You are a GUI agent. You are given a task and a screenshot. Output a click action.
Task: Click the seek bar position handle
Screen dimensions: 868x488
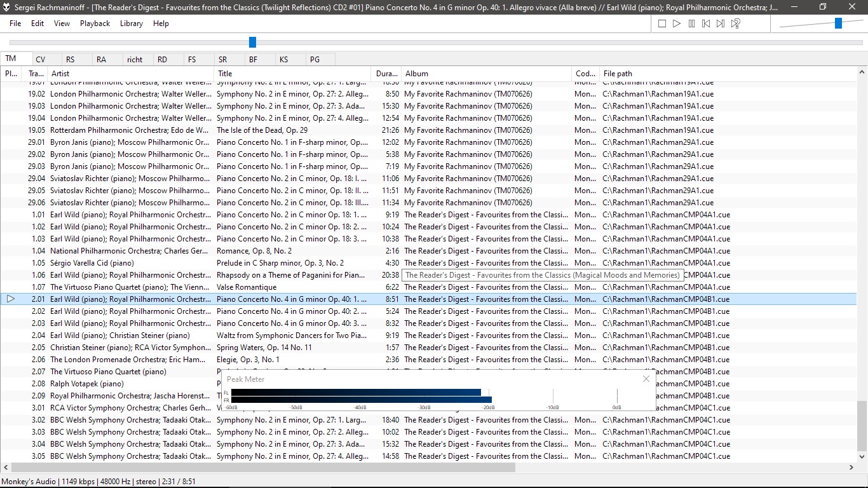(252, 42)
